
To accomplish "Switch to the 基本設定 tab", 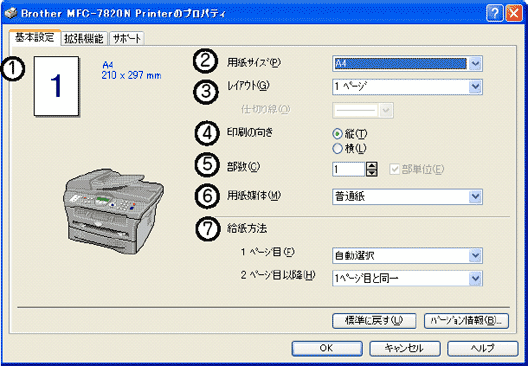I will click(35, 38).
